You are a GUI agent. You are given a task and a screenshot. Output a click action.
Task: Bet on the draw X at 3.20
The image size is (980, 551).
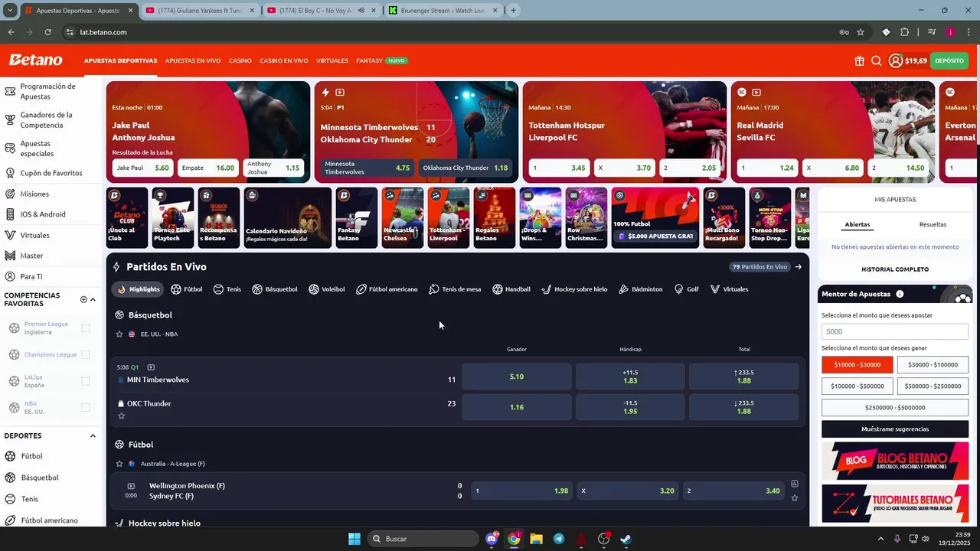coord(626,491)
